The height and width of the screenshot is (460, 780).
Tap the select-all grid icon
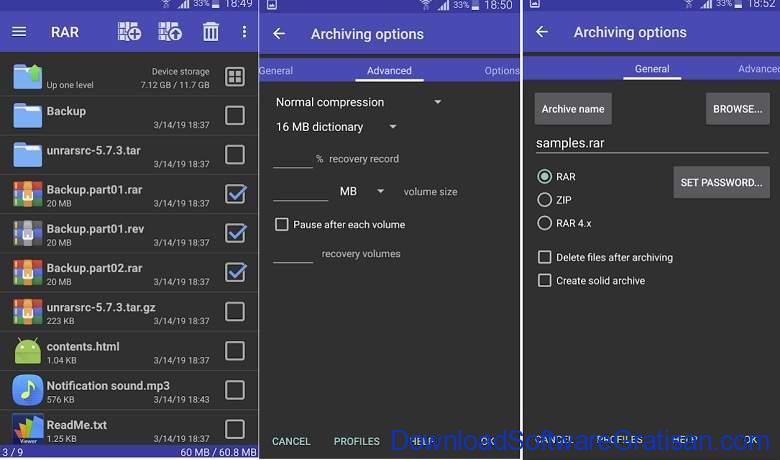click(x=235, y=77)
